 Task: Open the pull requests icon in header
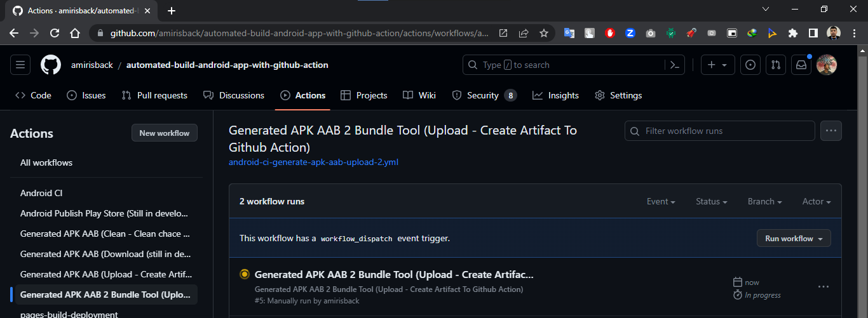tap(776, 65)
